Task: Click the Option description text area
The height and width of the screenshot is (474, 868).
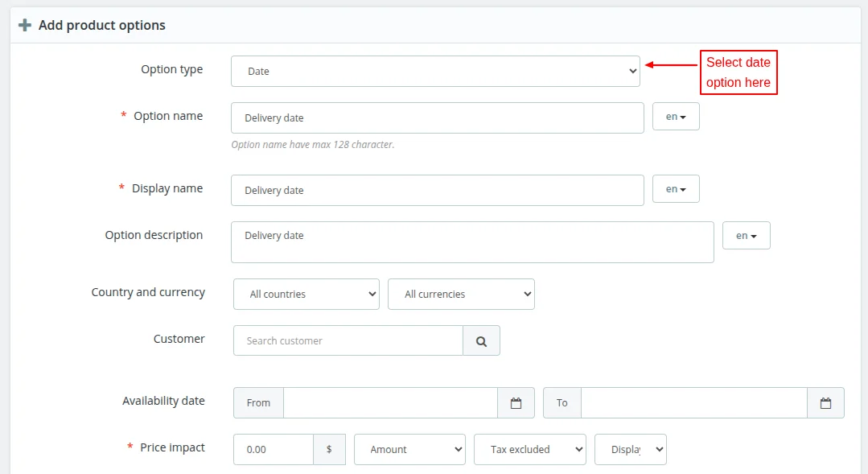Action: [471, 242]
